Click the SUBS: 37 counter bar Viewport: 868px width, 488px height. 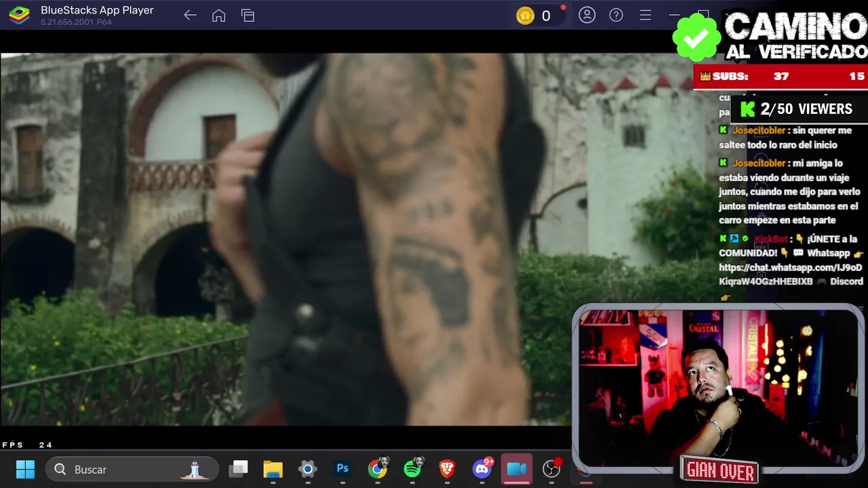coord(781,77)
